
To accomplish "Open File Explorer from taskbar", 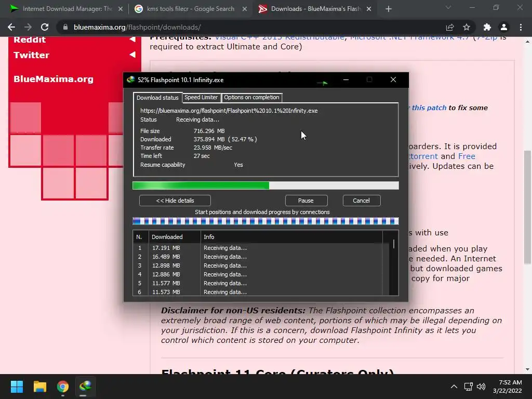I will pyautogui.click(x=39, y=387).
